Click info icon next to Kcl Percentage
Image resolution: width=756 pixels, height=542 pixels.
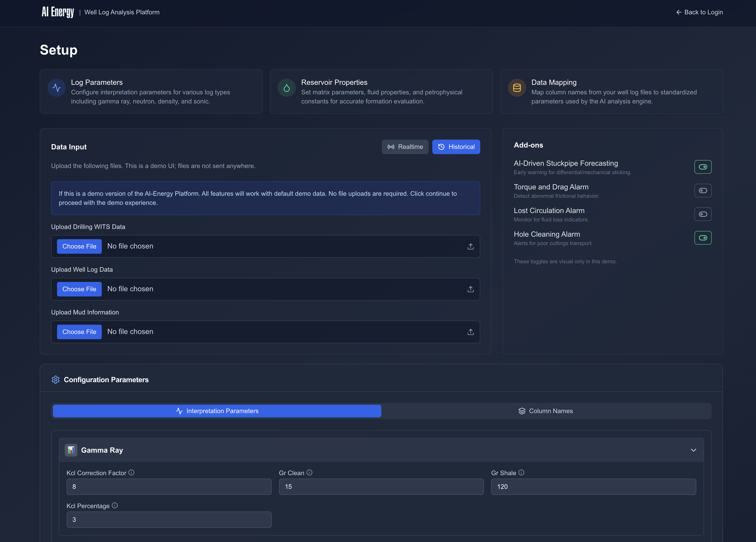[x=115, y=505]
